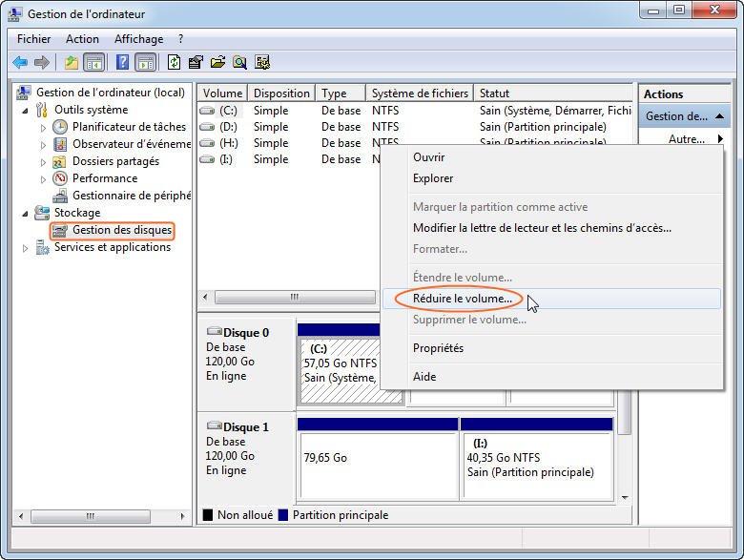The image size is (744, 560).
Task: Sort by Système de fichiers column header
Action: click(x=420, y=93)
